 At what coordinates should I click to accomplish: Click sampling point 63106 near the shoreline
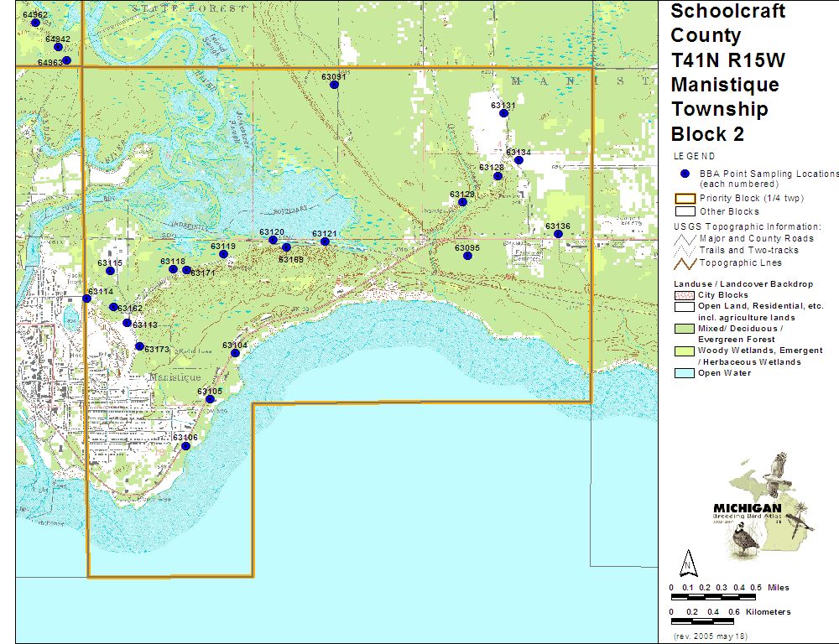[185, 446]
